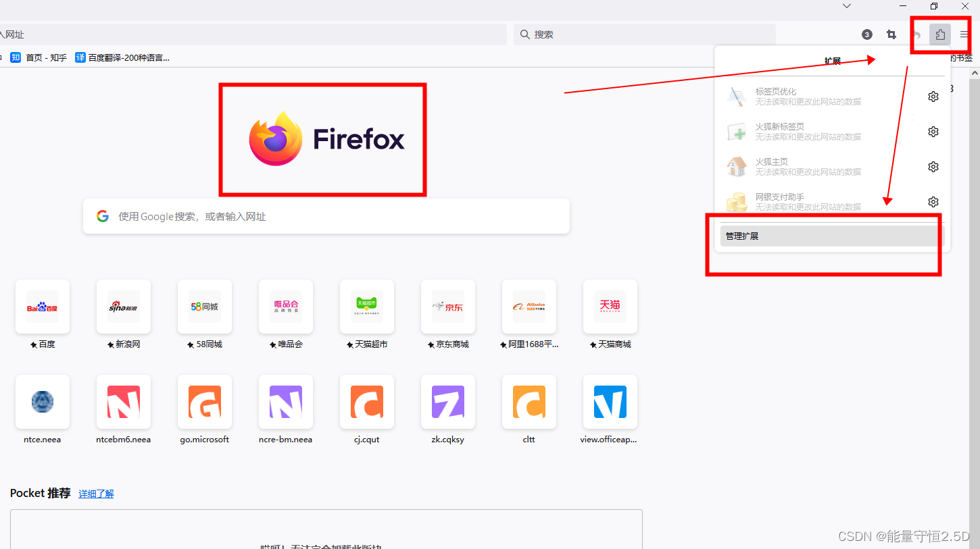The image size is (980, 549).
Task: Open the 首页 - 知乎 bookmark
Action: pyautogui.click(x=39, y=57)
